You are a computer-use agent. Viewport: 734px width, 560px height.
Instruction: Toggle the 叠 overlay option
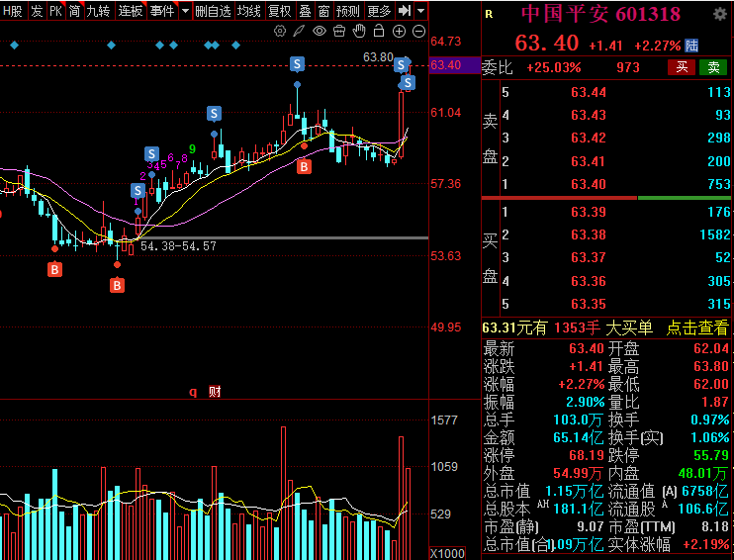pyautogui.click(x=305, y=10)
